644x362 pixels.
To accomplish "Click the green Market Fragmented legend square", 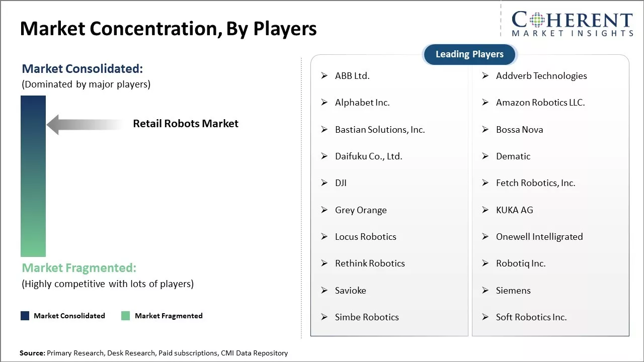I will click(126, 316).
